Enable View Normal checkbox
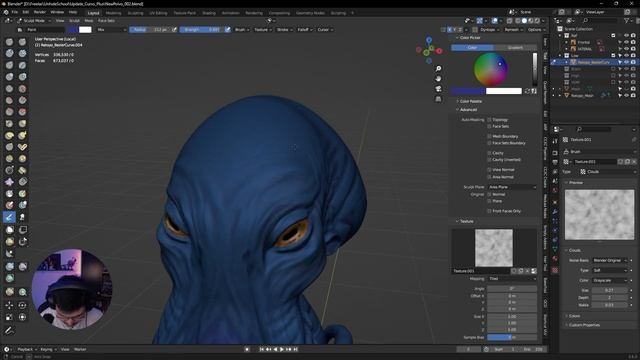The image size is (640, 360). [489, 170]
